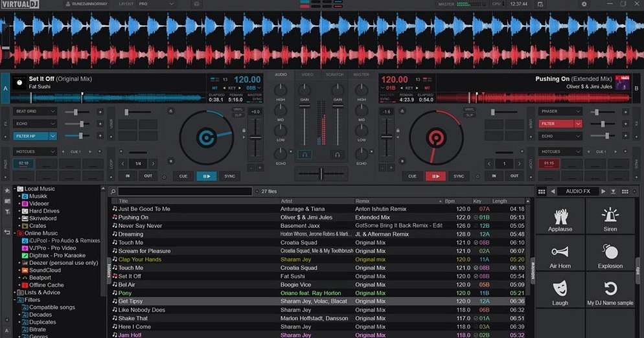Switch to the SCRATCH mixer tab
The height and width of the screenshot is (338, 644).
pyautogui.click(x=335, y=74)
